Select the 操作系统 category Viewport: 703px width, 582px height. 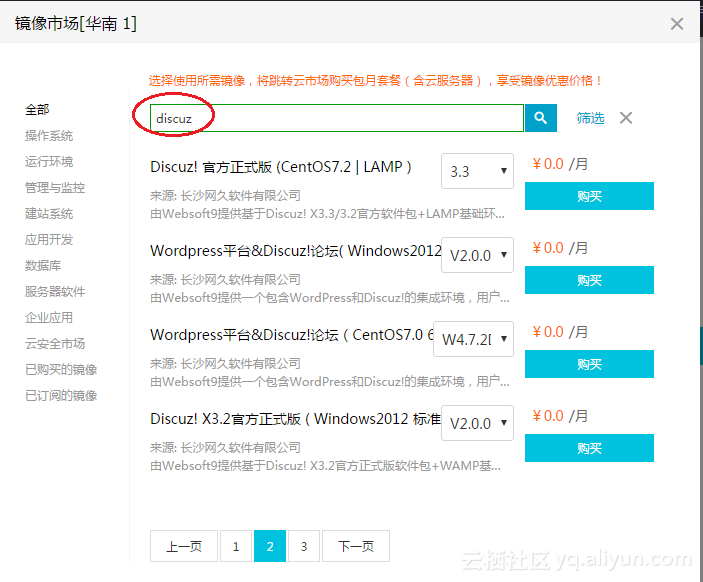(49, 135)
